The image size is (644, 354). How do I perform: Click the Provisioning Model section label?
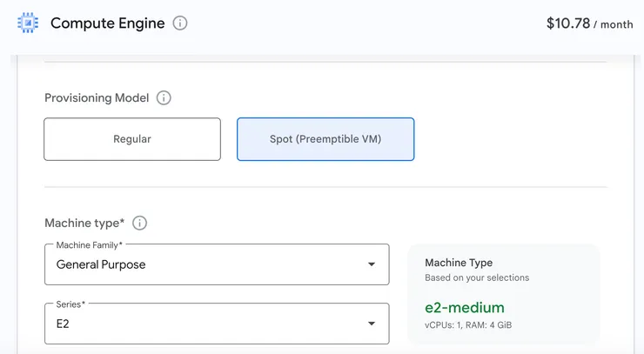click(97, 97)
